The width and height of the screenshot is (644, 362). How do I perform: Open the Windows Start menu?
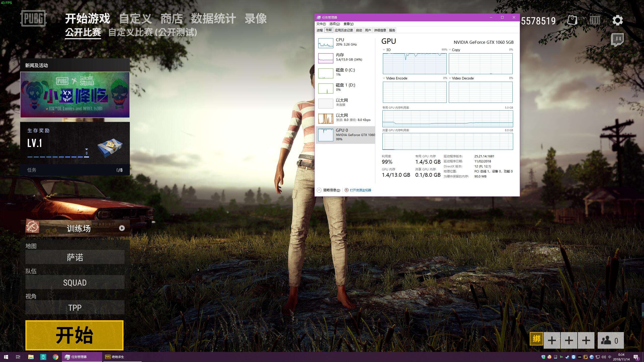pyautogui.click(x=6, y=357)
